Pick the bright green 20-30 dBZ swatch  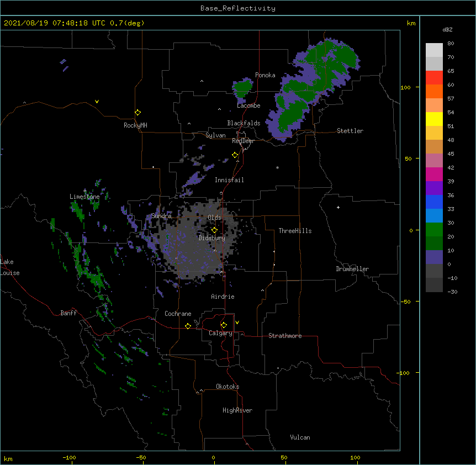pyautogui.click(x=434, y=230)
